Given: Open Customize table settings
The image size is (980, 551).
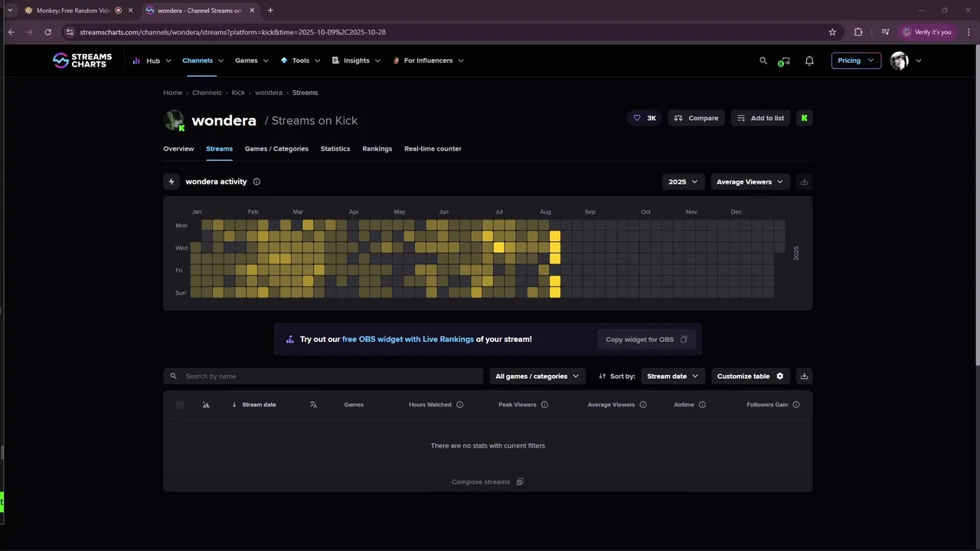Looking at the screenshot, I should point(750,376).
